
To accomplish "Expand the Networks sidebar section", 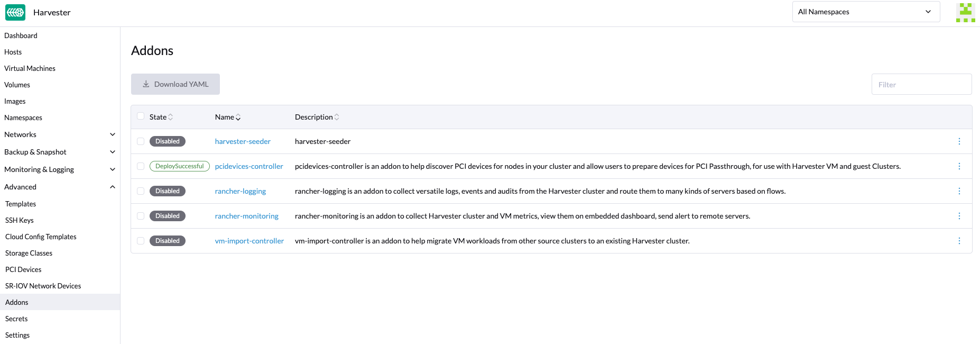I will pos(112,134).
